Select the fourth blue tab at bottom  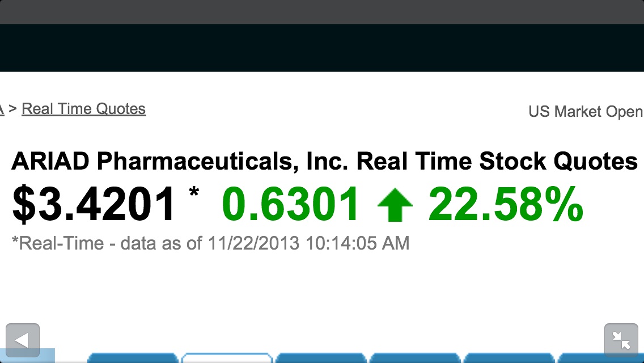pos(414,359)
